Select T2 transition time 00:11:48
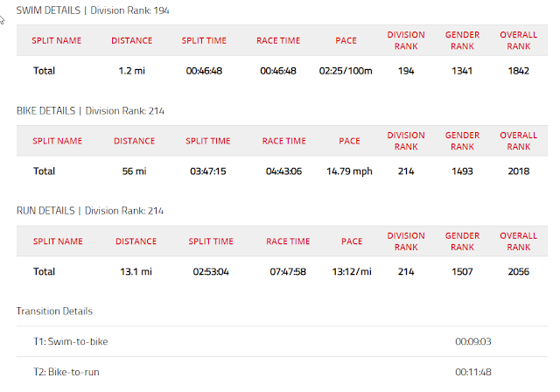 point(473,372)
